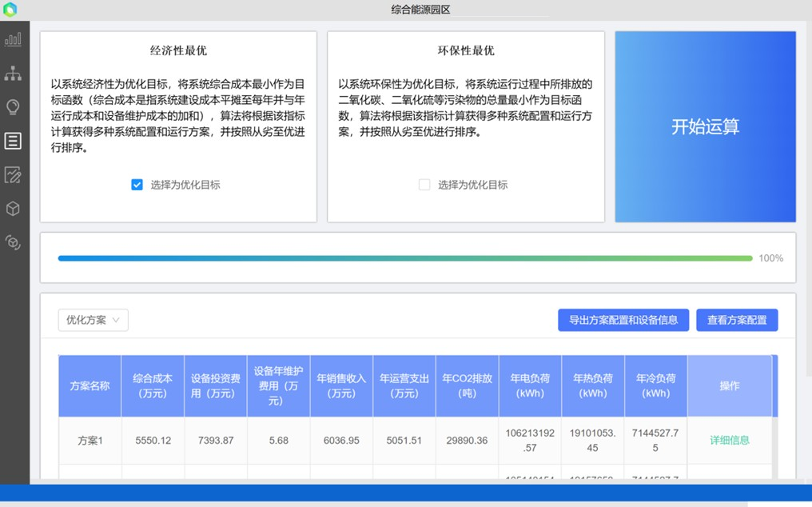The width and height of the screenshot is (812, 507).
Task: Uncheck 经济性最优 选择为优化目标 checkbox
Action: pos(137,185)
